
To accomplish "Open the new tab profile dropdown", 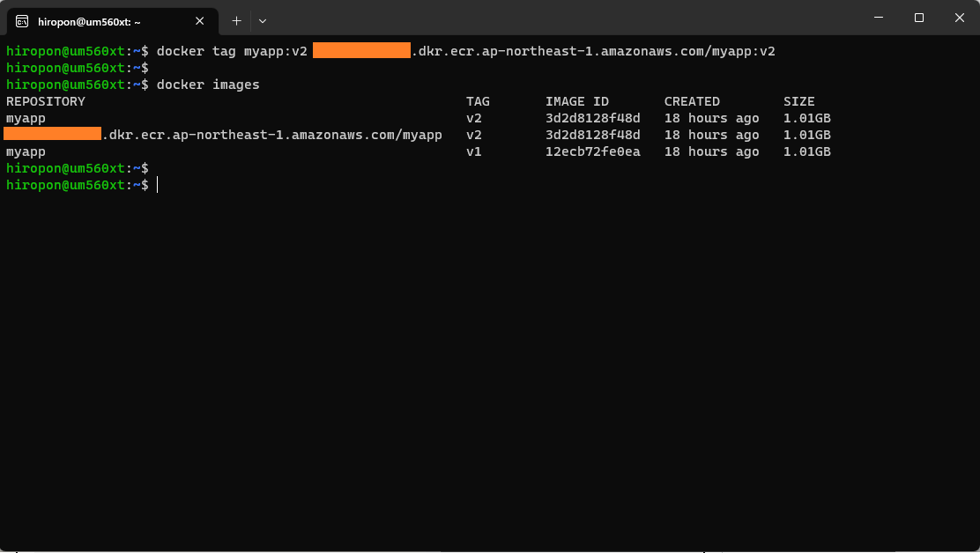I will coord(263,21).
